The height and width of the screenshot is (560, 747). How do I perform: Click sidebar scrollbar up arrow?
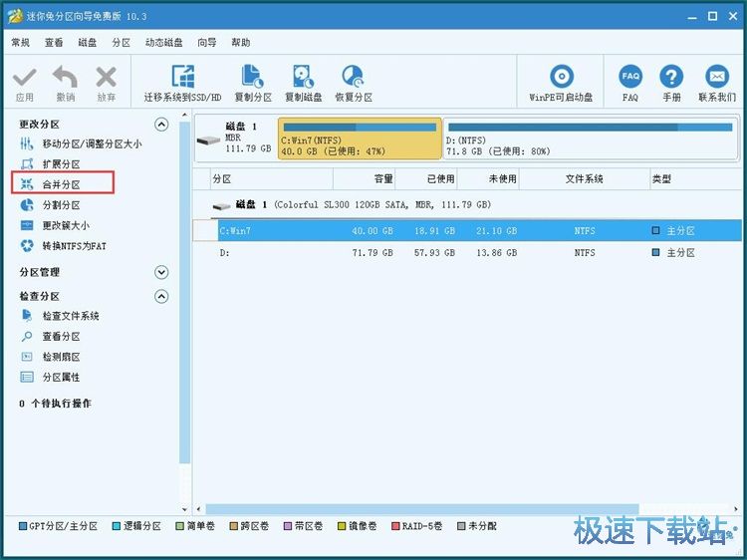[x=184, y=115]
